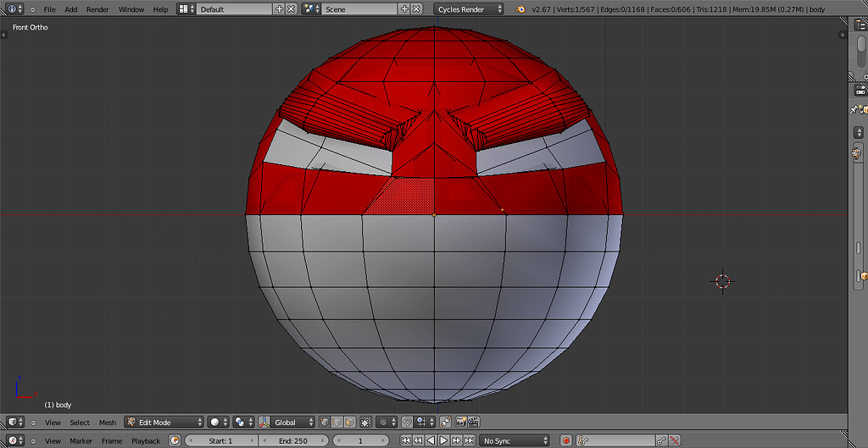868x448 pixels.
Task: Open the Cycles Render engine dropdown
Action: [469, 8]
